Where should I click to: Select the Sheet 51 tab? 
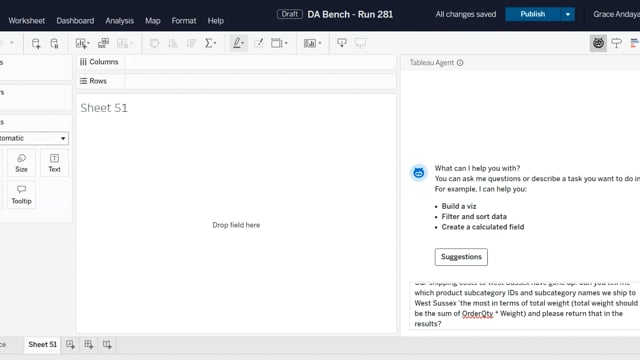(42, 344)
